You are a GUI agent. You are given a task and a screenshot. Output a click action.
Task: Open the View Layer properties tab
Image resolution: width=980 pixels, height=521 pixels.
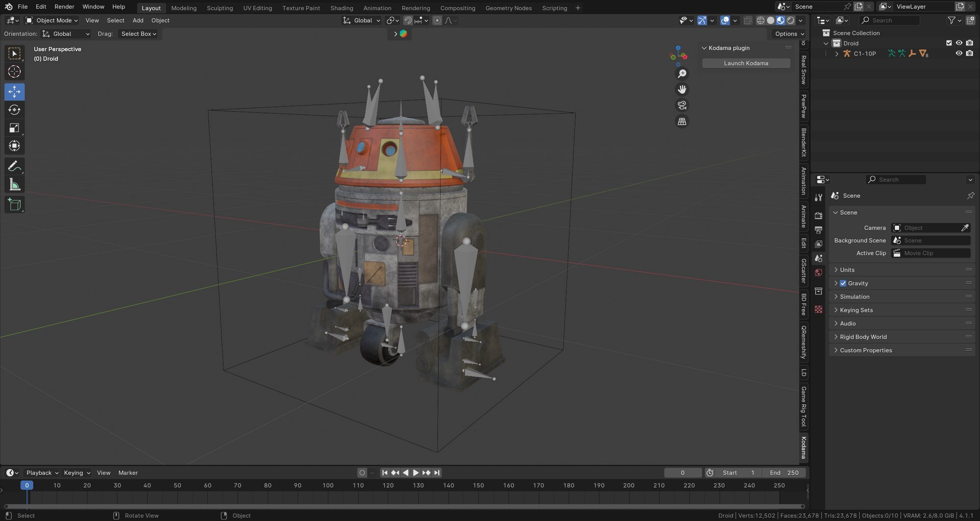(819, 244)
